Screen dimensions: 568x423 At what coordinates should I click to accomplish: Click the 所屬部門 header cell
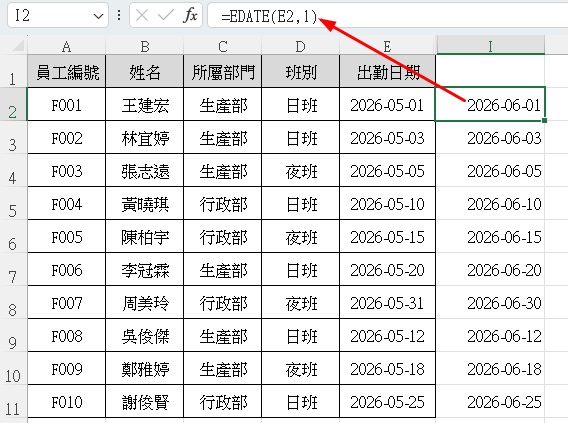click(223, 71)
